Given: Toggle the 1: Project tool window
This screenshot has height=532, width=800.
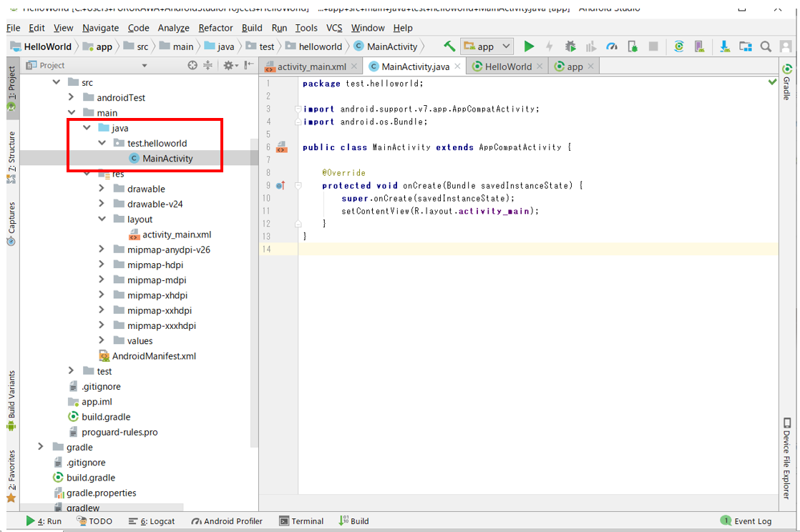Looking at the screenshot, I should 11,88.
